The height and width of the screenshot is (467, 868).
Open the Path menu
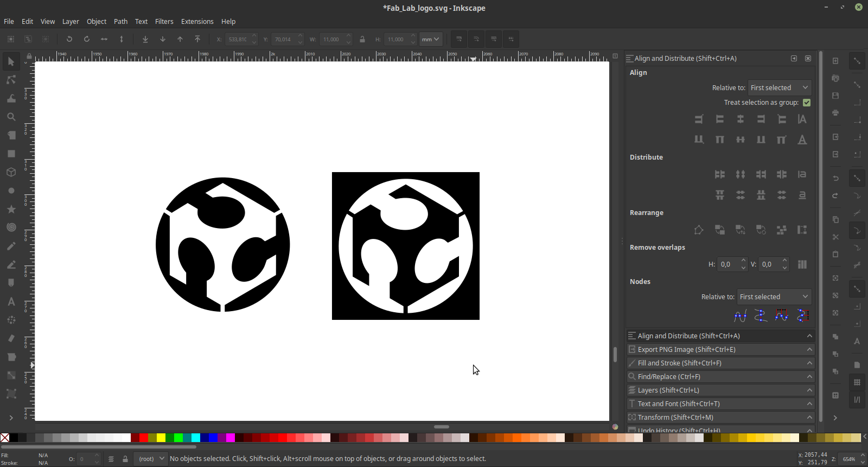tap(120, 21)
